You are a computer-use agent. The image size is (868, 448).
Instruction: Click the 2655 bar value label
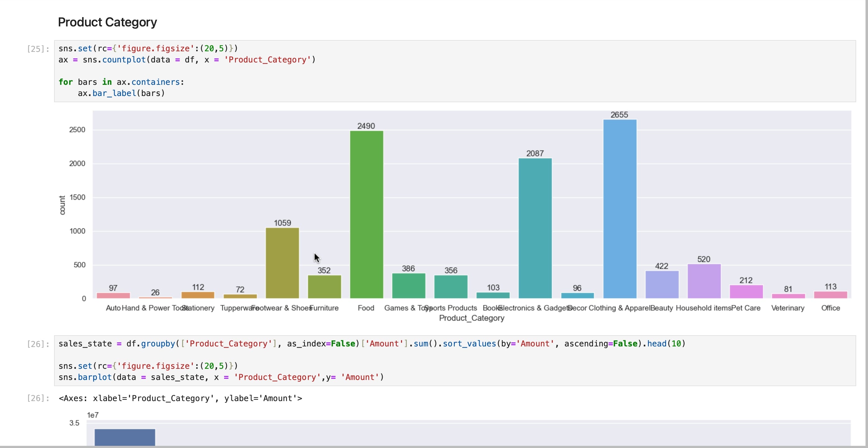tap(619, 115)
